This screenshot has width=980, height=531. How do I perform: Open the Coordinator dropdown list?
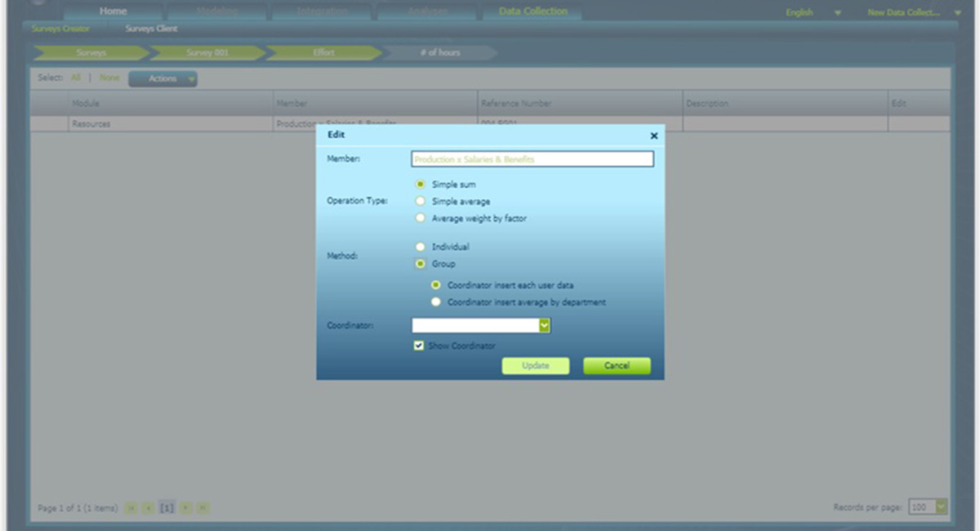tap(545, 326)
